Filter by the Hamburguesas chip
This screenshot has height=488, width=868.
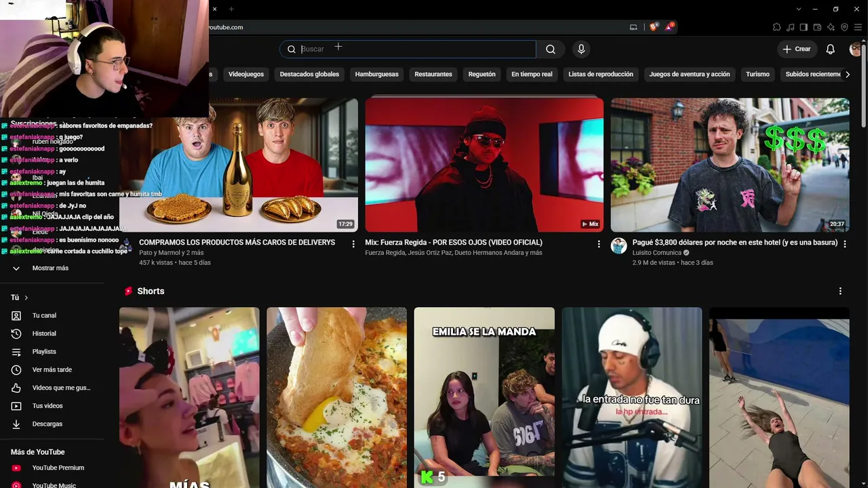pos(377,75)
